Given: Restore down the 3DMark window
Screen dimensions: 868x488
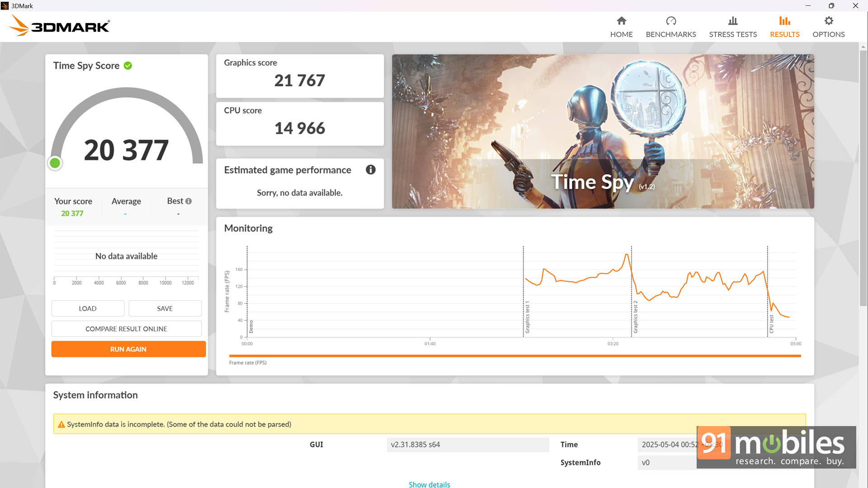Looking at the screenshot, I should coord(831,6).
